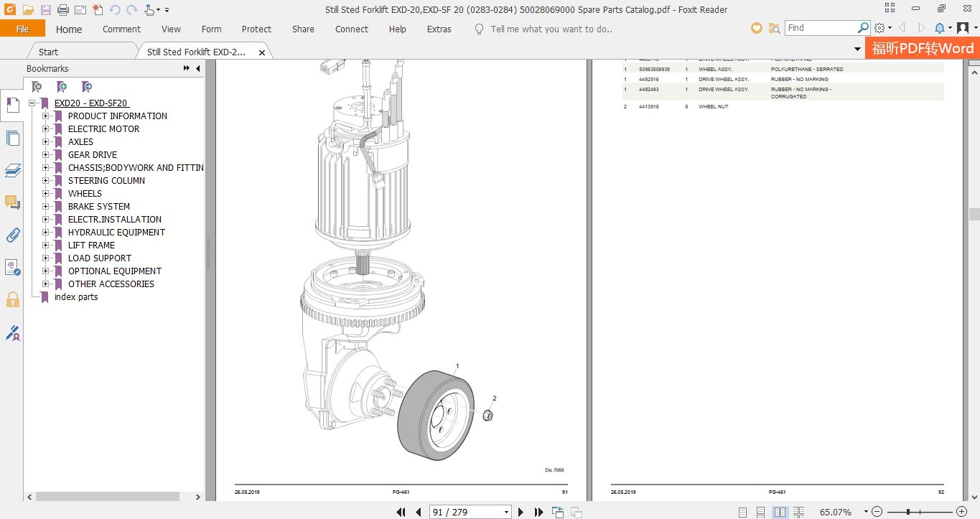Open the Attachments paperclip panel
The width and height of the screenshot is (980, 519).
pyautogui.click(x=12, y=235)
